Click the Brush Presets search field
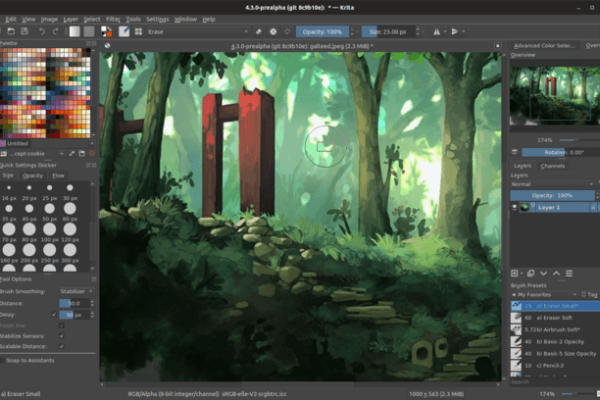 click(x=555, y=382)
